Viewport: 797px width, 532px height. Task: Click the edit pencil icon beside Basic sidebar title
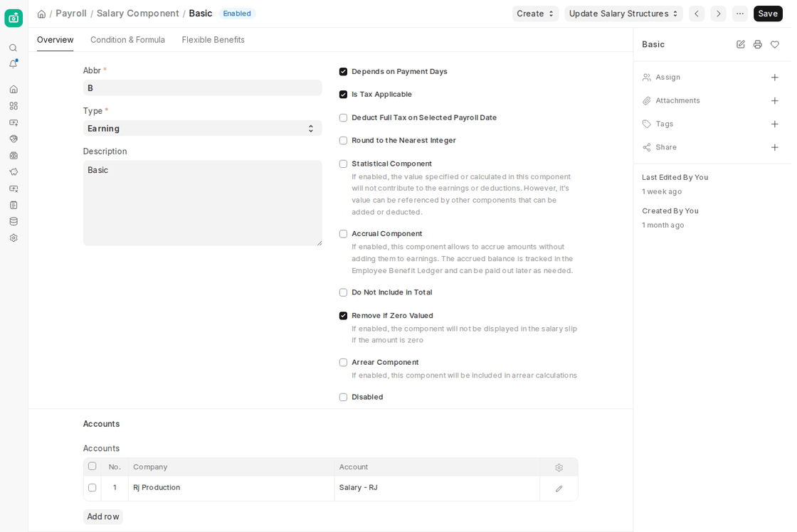coord(741,44)
